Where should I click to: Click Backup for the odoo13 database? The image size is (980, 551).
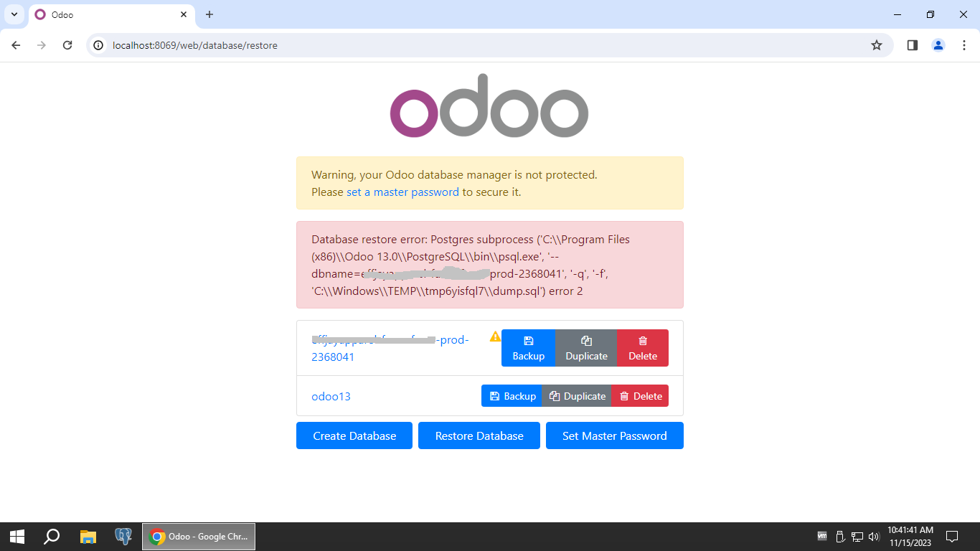(512, 396)
